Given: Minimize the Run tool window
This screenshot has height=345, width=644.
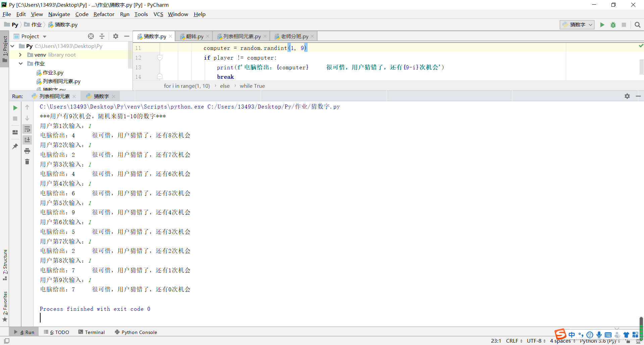Looking at the screenshot, I should point(638,96).
